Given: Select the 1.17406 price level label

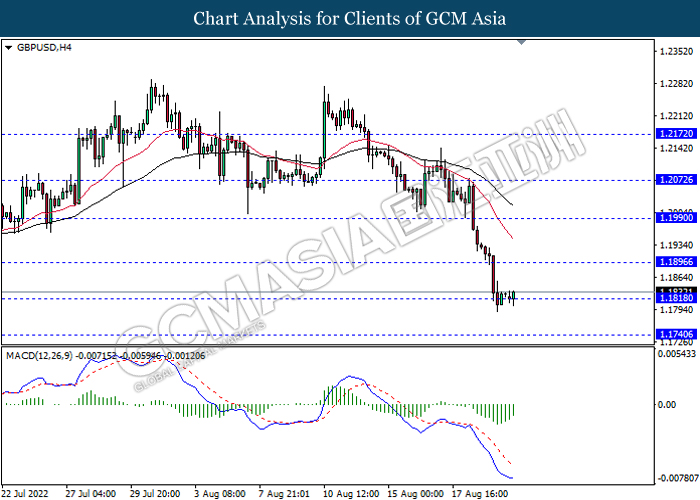Looking at the screenshot, I should 676,334.
